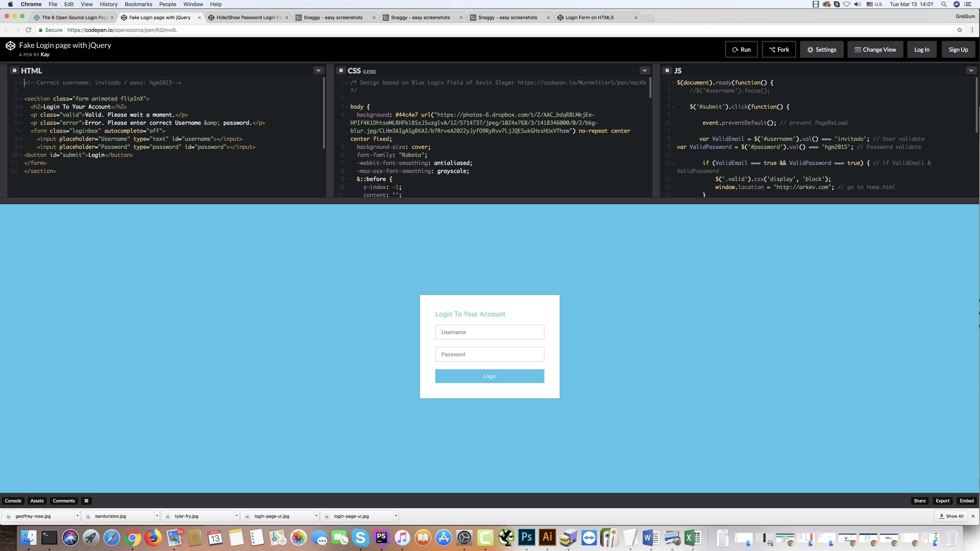Click the Username input field
Screen dimensions: 980x551
pyautogui.click(x=490, y=332)
